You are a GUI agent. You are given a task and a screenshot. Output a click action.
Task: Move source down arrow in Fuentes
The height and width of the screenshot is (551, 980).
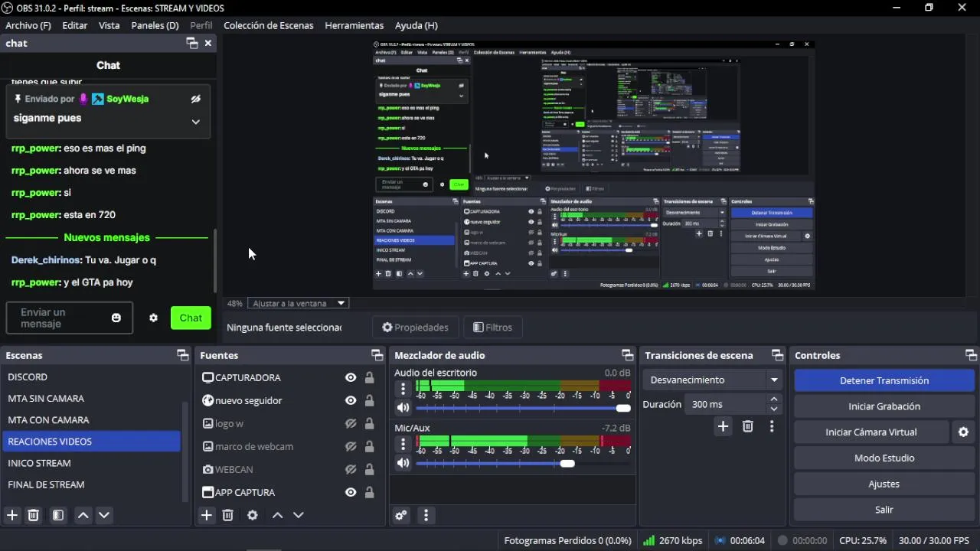tap(299, 515)
